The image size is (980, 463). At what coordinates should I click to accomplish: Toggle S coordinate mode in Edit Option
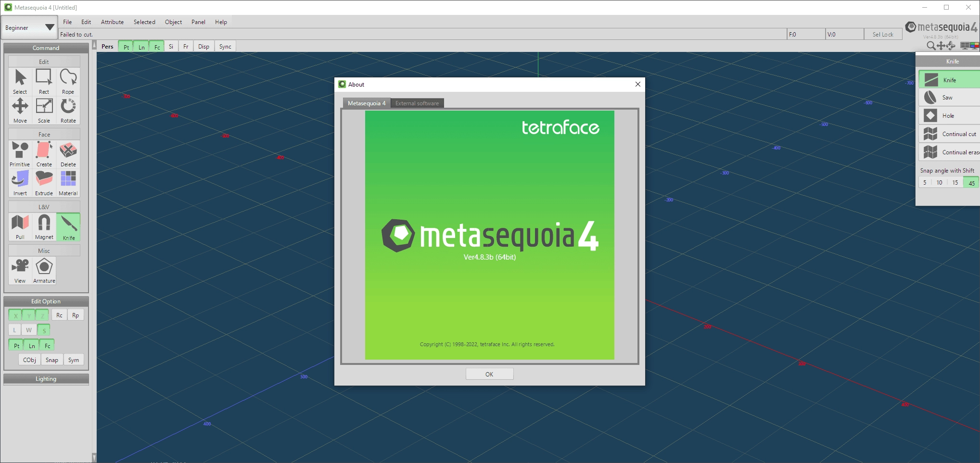[44, 330]
